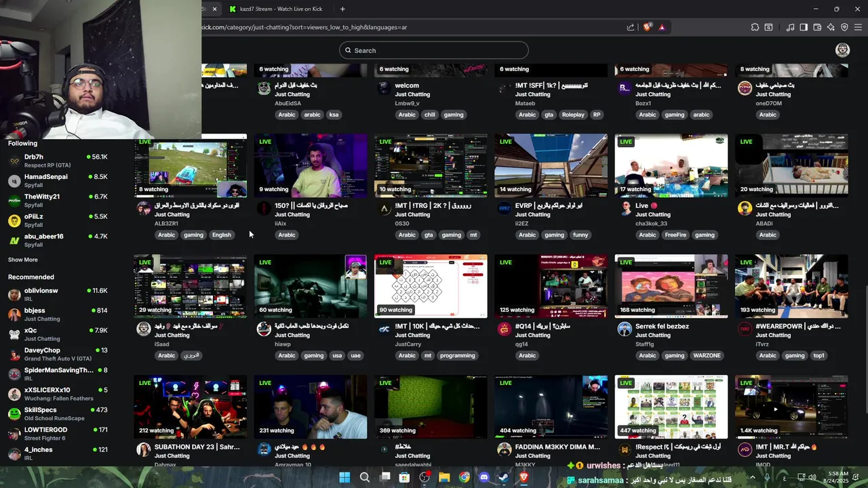This screenshot has height=488, width=868.
Task: Open search tab browser toolbar icon
Action: (x=768, y=27)
